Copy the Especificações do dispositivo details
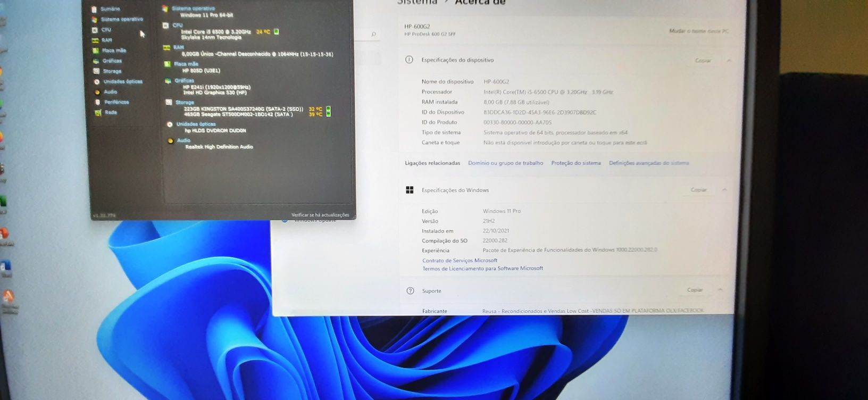 pyautogui.click(x=703, y=60)
